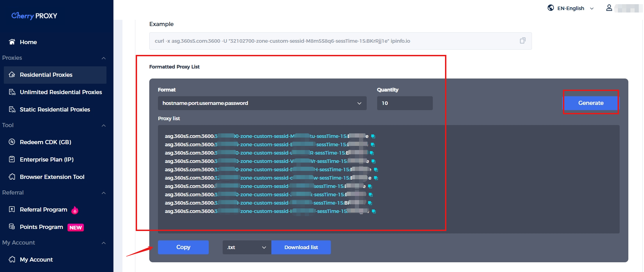Collapse the Proxies sidebar section
Image resolution: width=644 pixels, height=272 pixels.
tap(103, 58)
